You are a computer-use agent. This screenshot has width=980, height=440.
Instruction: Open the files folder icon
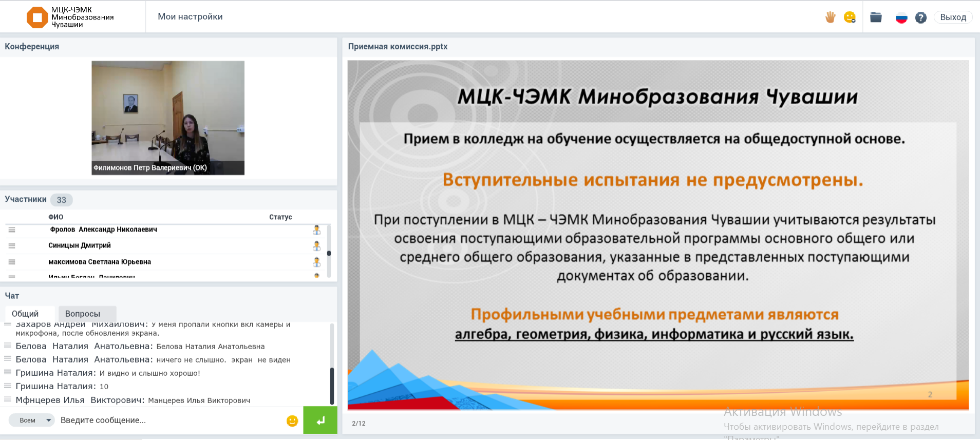[x=876, y=17]
